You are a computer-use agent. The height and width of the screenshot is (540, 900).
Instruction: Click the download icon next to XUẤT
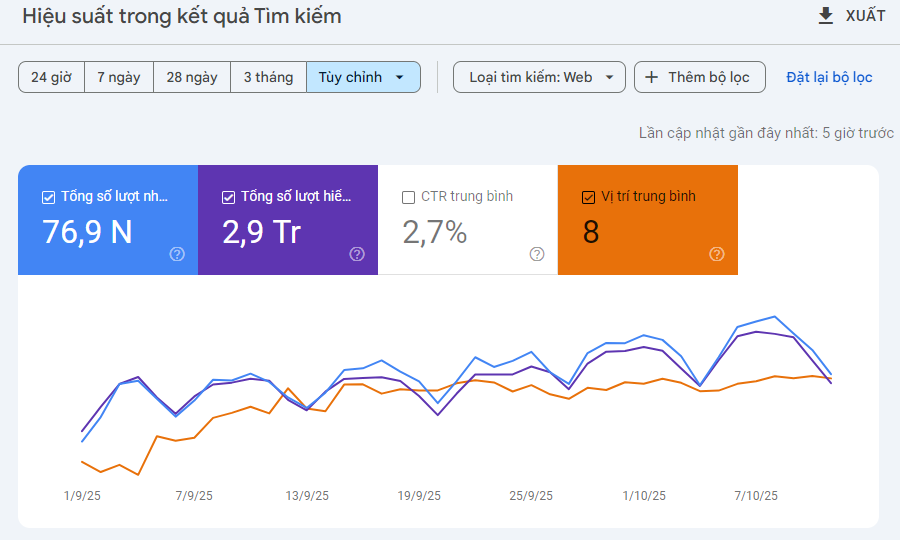[x=825, y=16]
